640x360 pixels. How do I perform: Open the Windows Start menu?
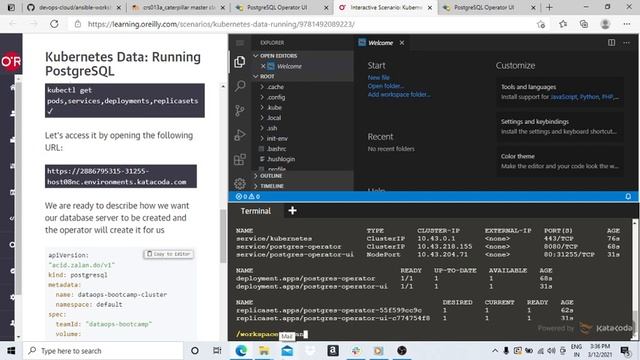tap(11, 351)
